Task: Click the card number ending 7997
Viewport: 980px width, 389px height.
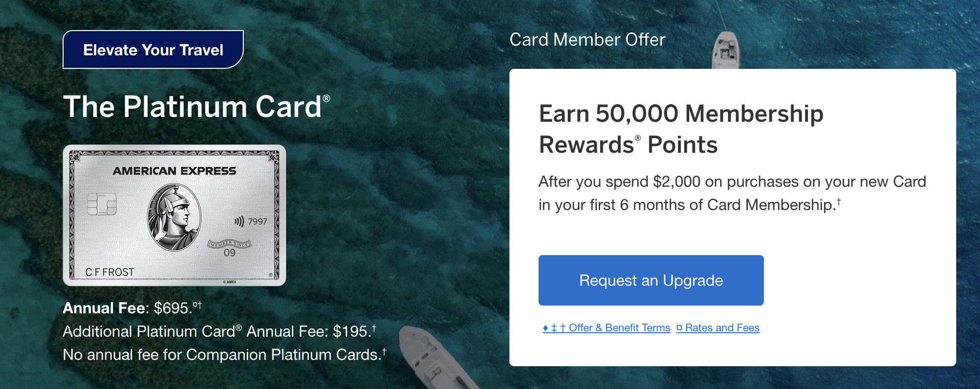Action: (257, 222)
